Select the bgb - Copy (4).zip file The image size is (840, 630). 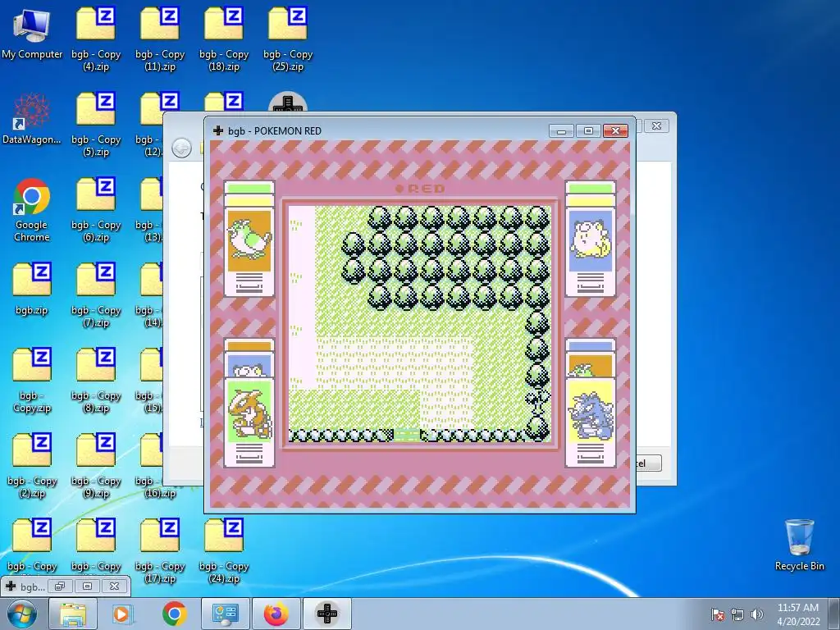click(x=96, y=39)
